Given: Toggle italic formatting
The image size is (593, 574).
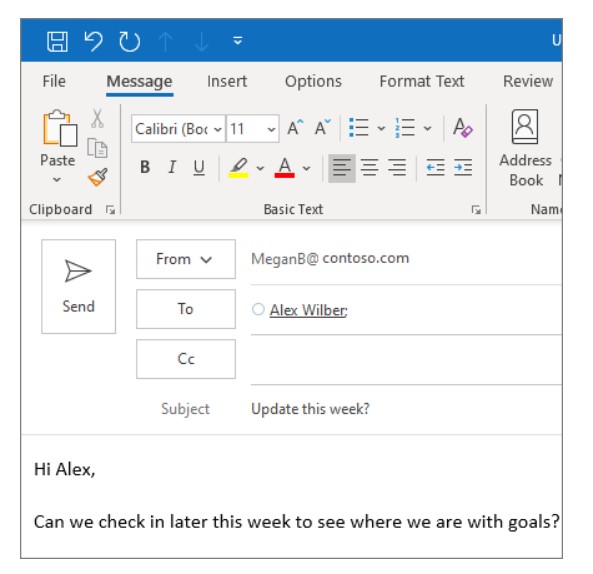Looking at the screenshot, I should coord(172,167).
